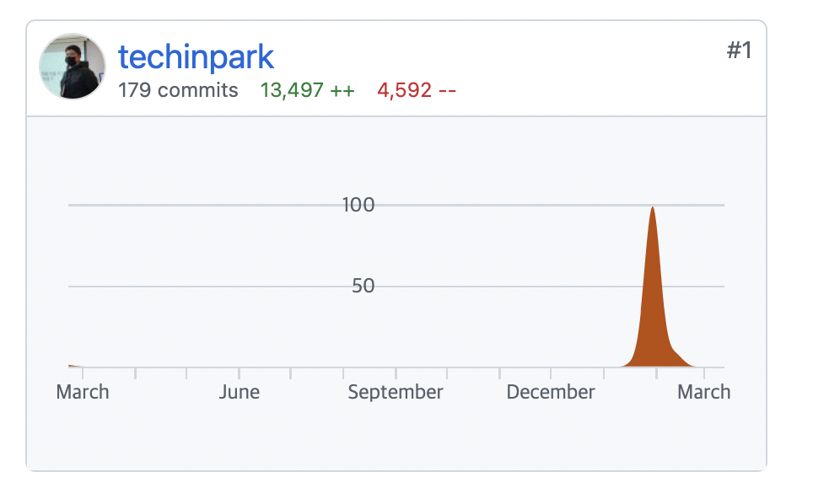Click the small orange mark at chart's left edge
813x504 pixels.
click(73, 366)
